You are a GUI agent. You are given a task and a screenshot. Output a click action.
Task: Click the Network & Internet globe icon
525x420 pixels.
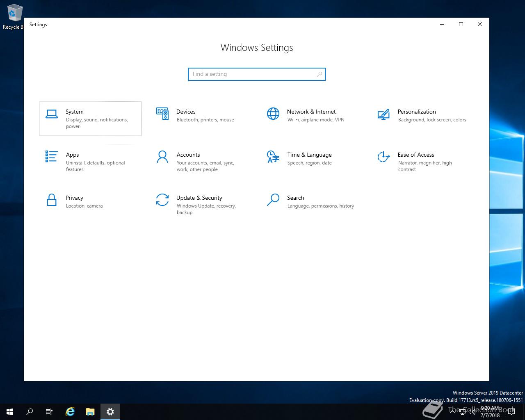(273, 114)
